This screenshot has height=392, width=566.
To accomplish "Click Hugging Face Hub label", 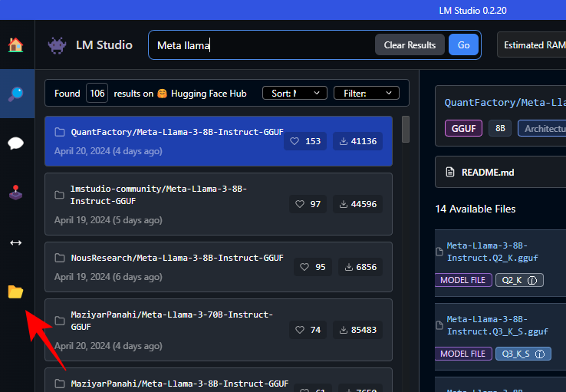I will [x=209, y=94].
